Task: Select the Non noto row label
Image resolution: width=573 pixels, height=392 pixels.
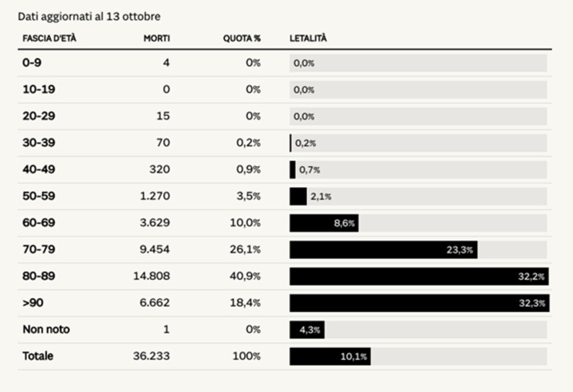Action: coord(46,330)
